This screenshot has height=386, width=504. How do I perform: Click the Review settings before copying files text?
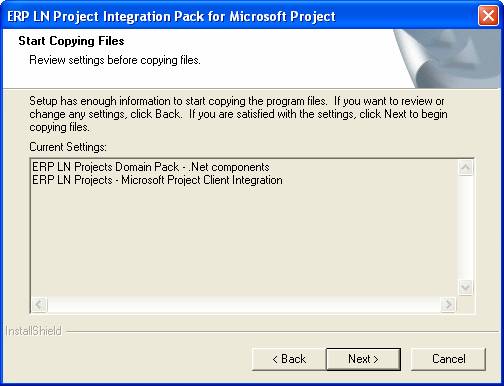(115, 60)
